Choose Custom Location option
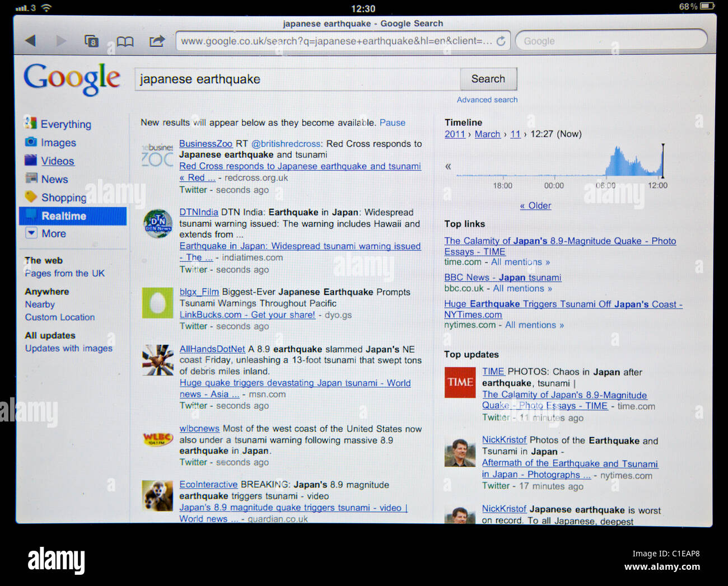Screen dimensions: 728x586 tap(60, 317)
